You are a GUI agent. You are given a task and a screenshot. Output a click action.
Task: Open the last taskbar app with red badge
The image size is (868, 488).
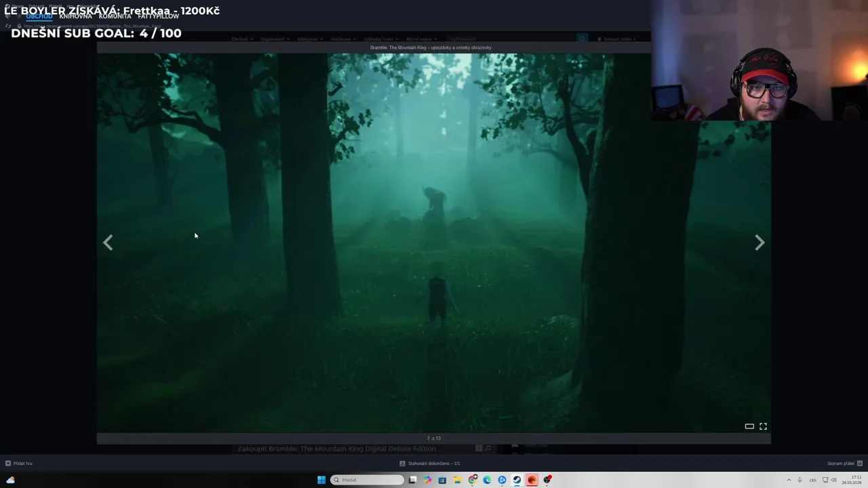pyautogui.click(x=547, y=480)
